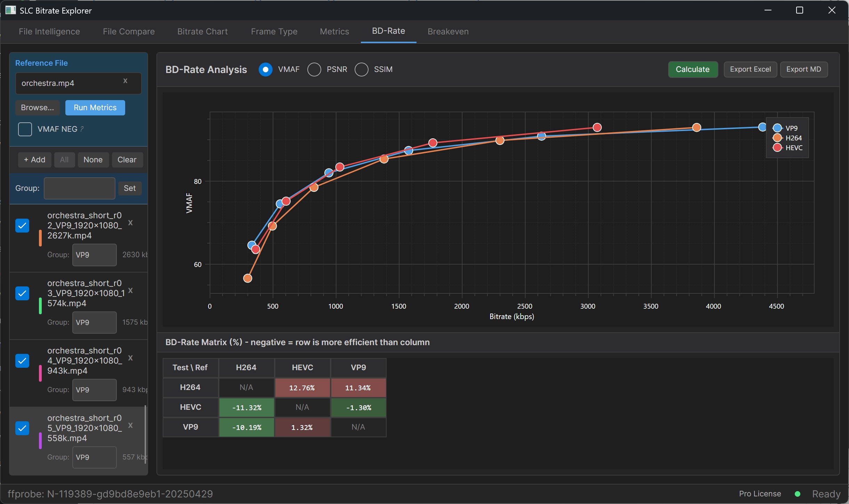Clear the orchestra.mp4 reference file
This screenshot has width=849, height=504.
tap(125, 81)
